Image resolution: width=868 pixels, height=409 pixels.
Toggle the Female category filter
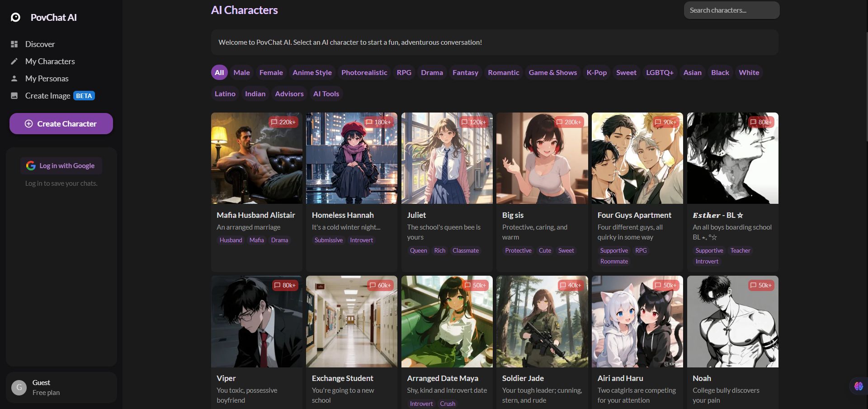[271, 72]
